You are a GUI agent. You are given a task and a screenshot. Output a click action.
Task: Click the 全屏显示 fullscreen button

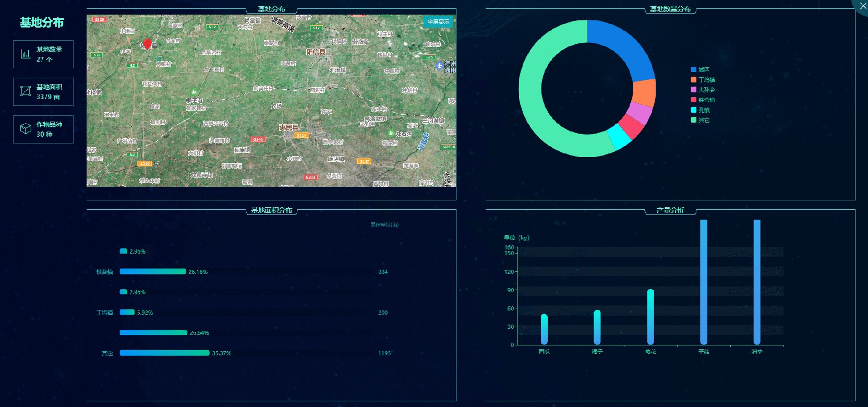[438, 21]
